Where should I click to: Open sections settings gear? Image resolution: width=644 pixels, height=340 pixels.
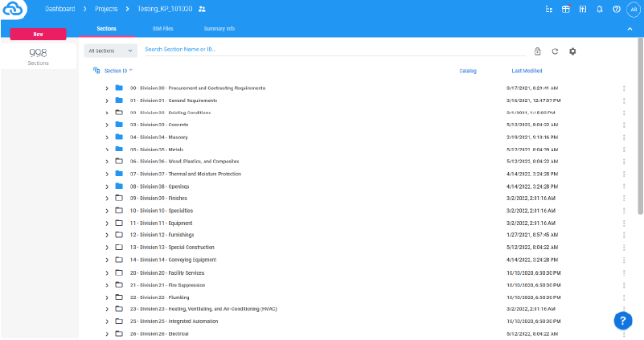pyautogui.click(x=572, y=51)
